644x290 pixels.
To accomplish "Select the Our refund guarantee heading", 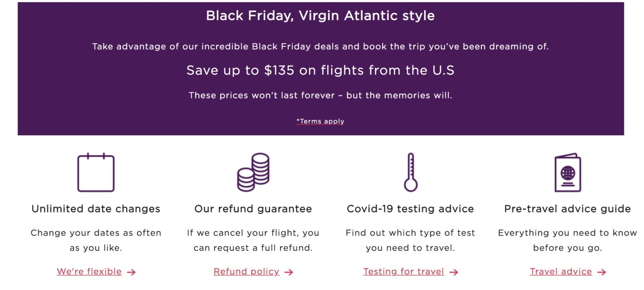I will click(x=253, y=208).
